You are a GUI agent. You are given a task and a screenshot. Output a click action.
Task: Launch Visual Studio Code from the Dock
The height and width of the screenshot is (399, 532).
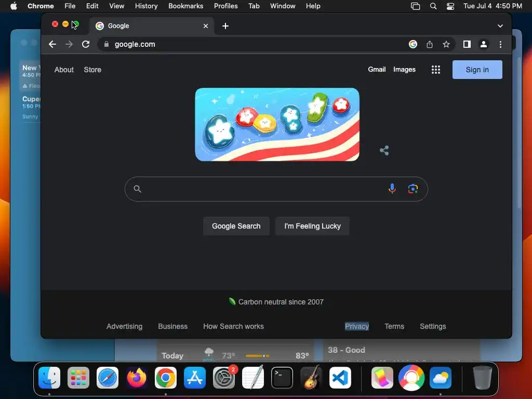click(x=340, y=378)
